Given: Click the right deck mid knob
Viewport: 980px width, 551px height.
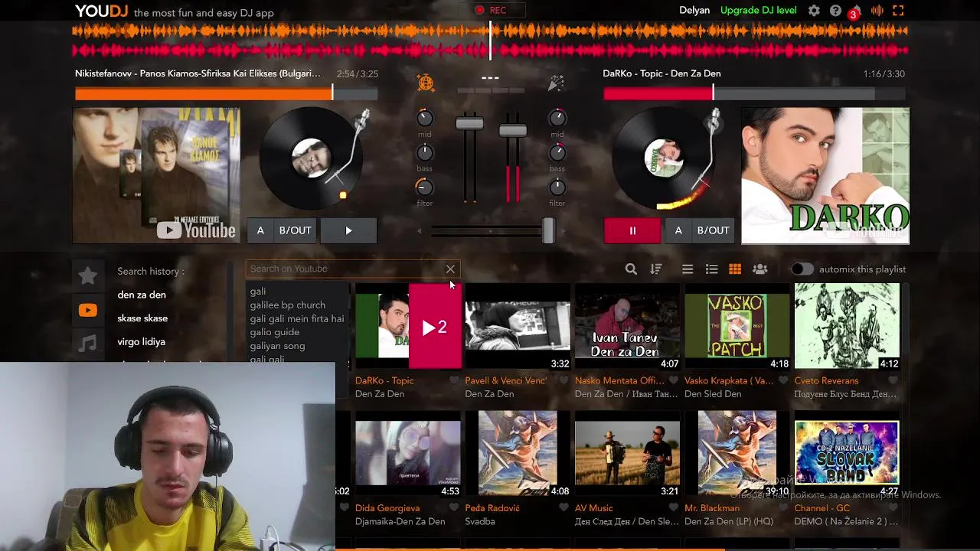Looking at the screenshot, I should point(557,118).
